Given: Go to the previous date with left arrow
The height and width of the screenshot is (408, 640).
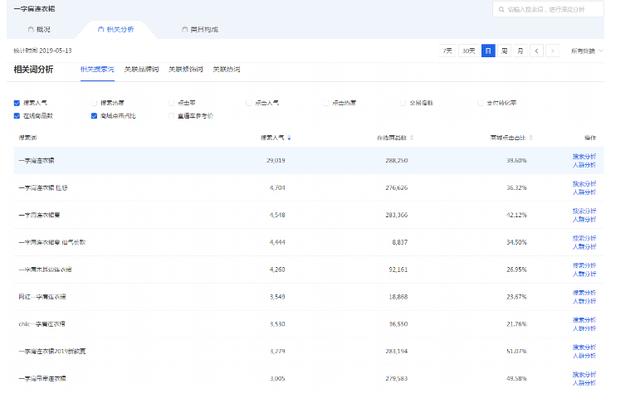Looking at the screenshot, I should point(537,50).
